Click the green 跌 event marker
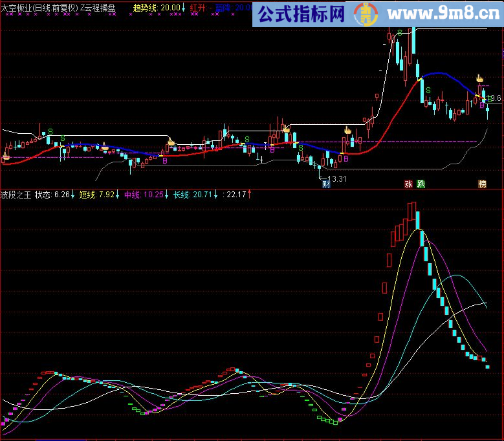The image size is (504, 441). click(x=421, y=184)
